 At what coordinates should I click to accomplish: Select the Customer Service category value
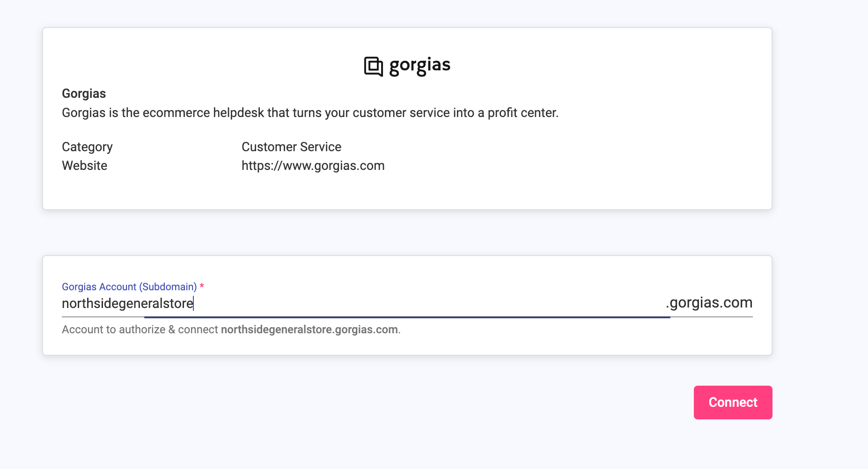(291, 147)
